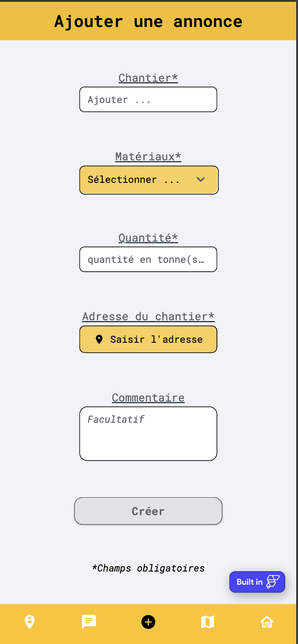Screen dimensions: 298x644
Task: Click the Quantité* label
Action: [x=148, y=238]
